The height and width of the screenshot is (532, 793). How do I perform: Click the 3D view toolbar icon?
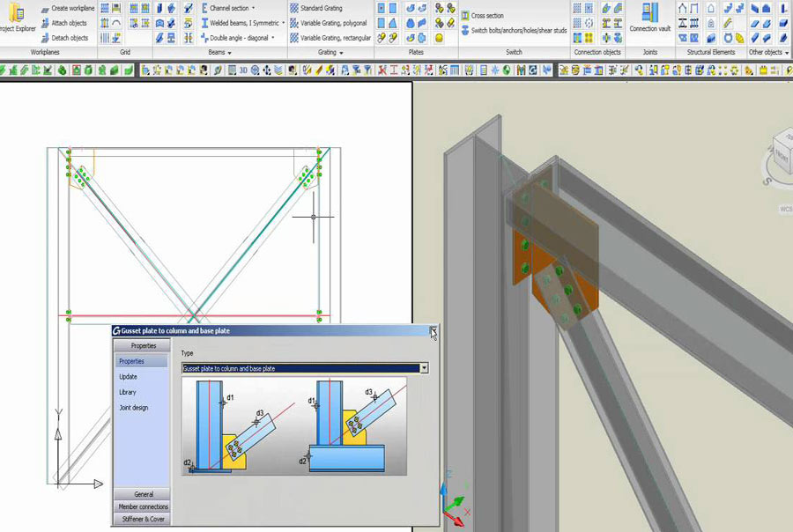241,70
